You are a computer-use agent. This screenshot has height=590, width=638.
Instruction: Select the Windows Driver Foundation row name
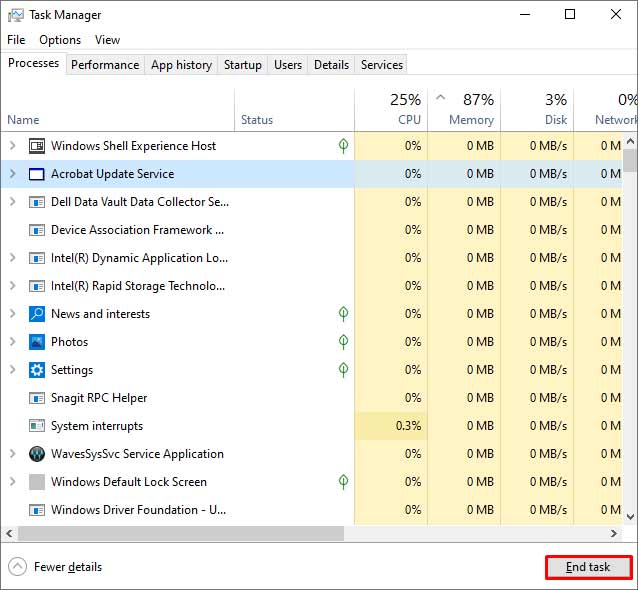click(x=138, y=510)
